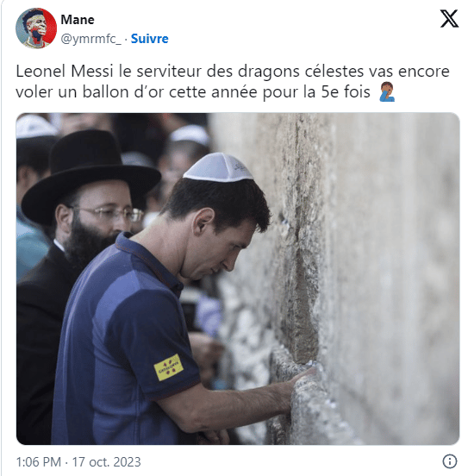The image size is (468, 476).
Task: Click the display name Mane
Action: [78, 20]
